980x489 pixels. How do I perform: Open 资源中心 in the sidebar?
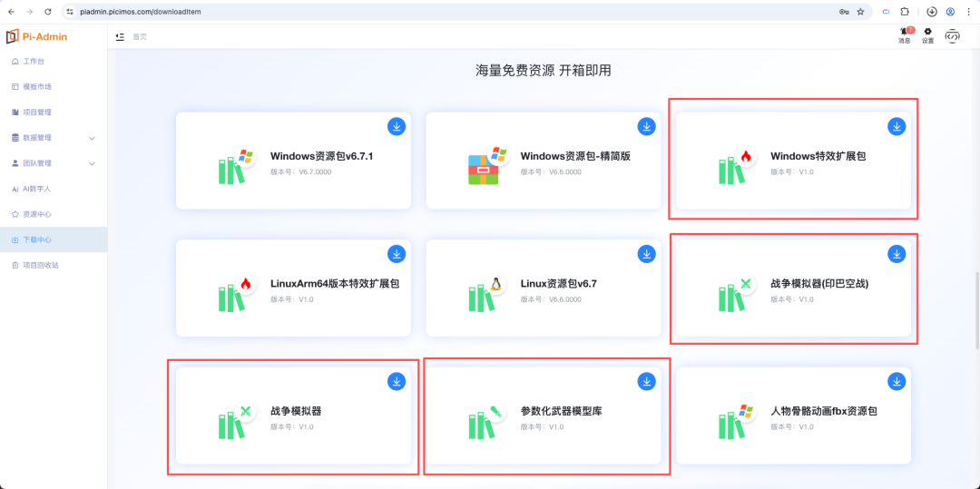54,214
